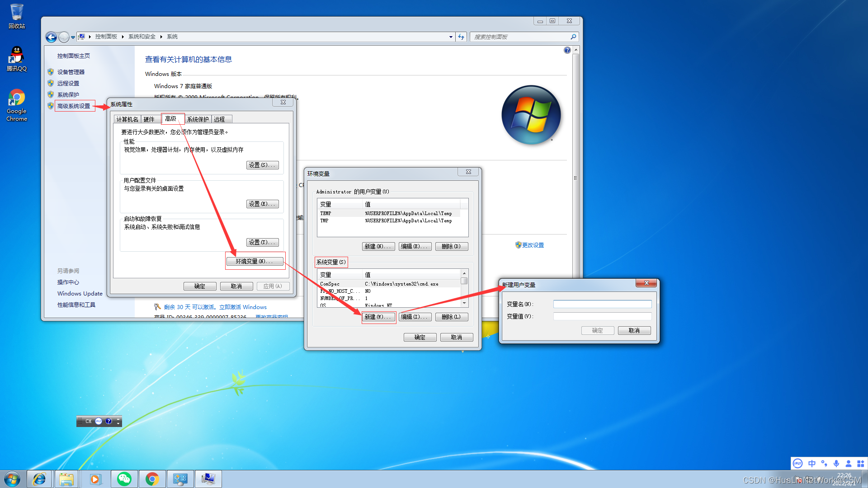Switch to the 硬件 tab
Viewport: 868px width, 488px height.
[149, 119]
